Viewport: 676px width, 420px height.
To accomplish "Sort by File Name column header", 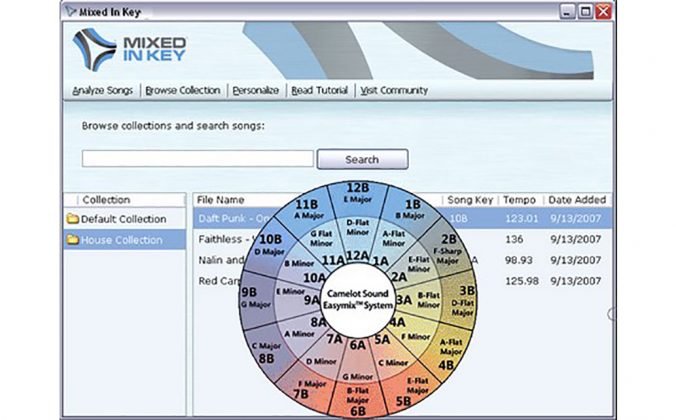I will (221, 200).
